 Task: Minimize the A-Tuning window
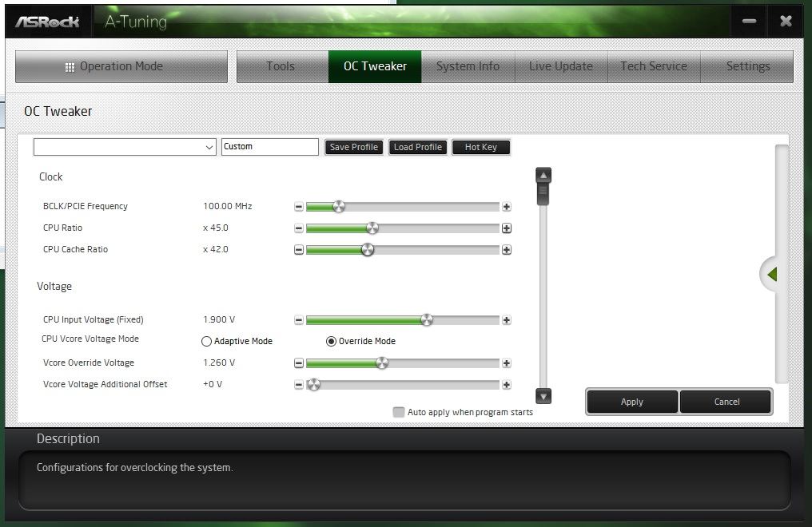click(749, 22)
